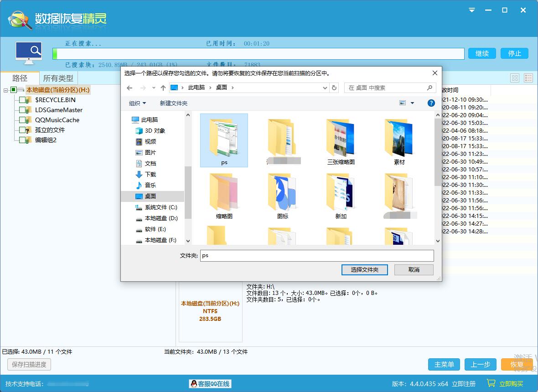Select the 素材 folder
Screen dimensions: 538x392
point(399,142)
